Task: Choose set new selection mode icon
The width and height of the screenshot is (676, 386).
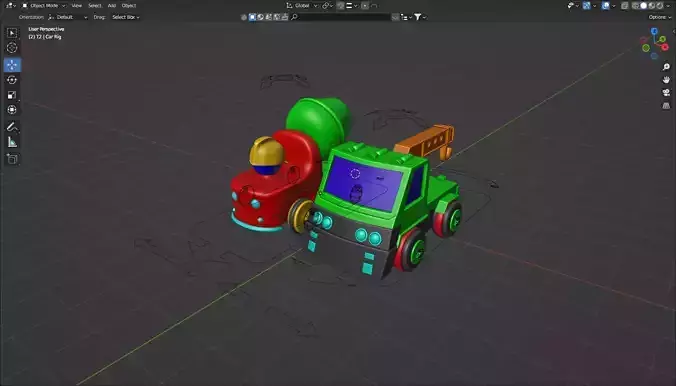Action: (x=252, y=17)
